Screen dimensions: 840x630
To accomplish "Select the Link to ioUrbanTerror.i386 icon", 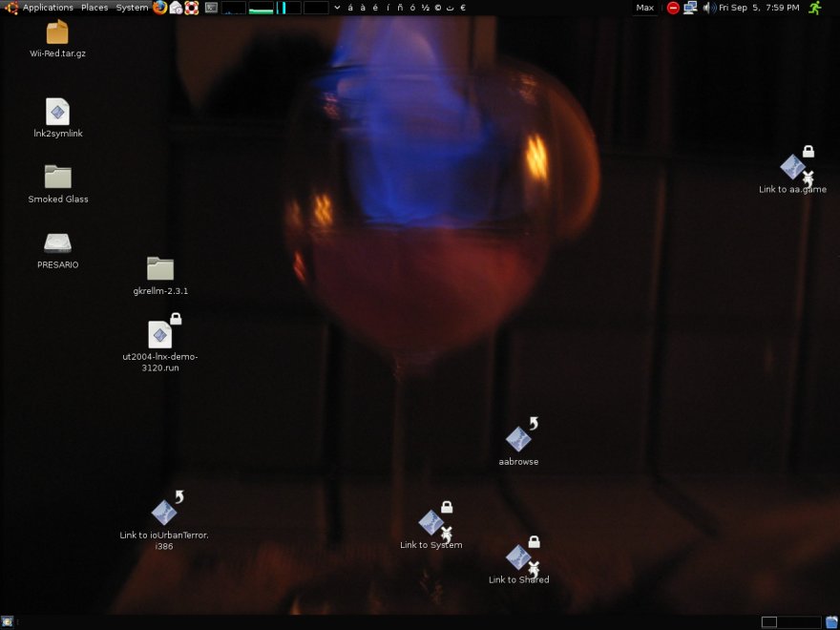I will tap(164, 513).
